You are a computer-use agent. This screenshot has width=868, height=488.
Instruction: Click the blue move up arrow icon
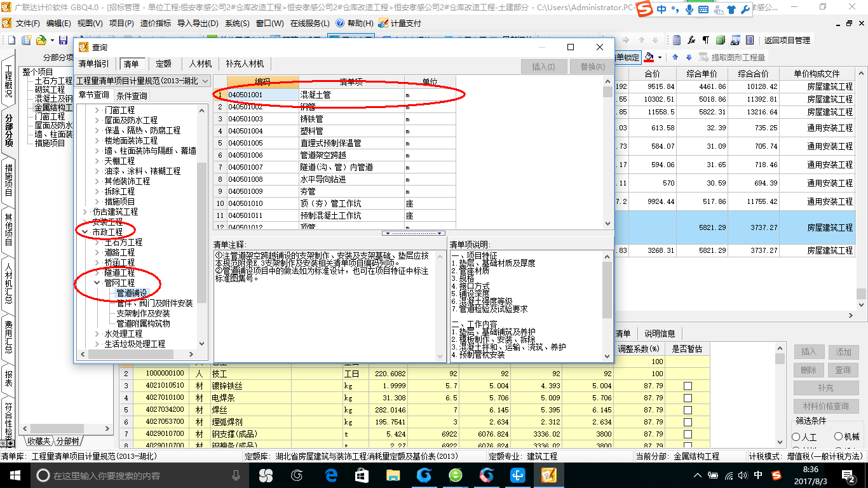pyautogui.click(x=675, y=57)
